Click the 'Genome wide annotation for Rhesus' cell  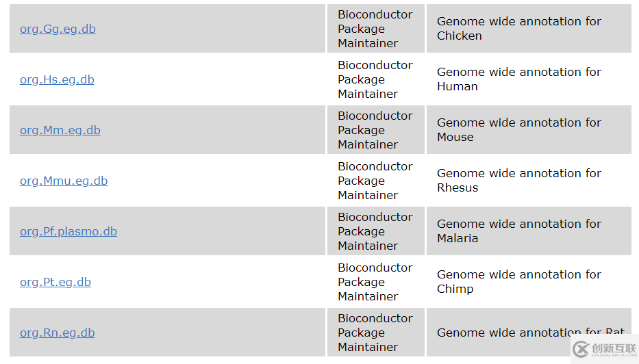pos(518,181)
